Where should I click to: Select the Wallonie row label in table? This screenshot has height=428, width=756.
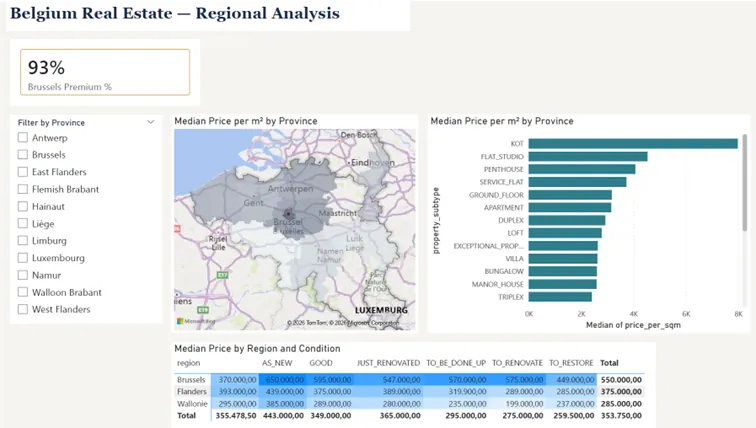coord(192,404)
